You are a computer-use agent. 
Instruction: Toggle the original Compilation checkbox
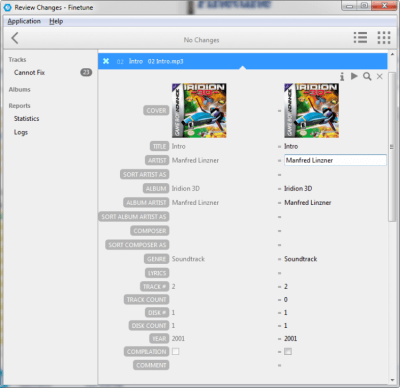(x=176, y=351)
